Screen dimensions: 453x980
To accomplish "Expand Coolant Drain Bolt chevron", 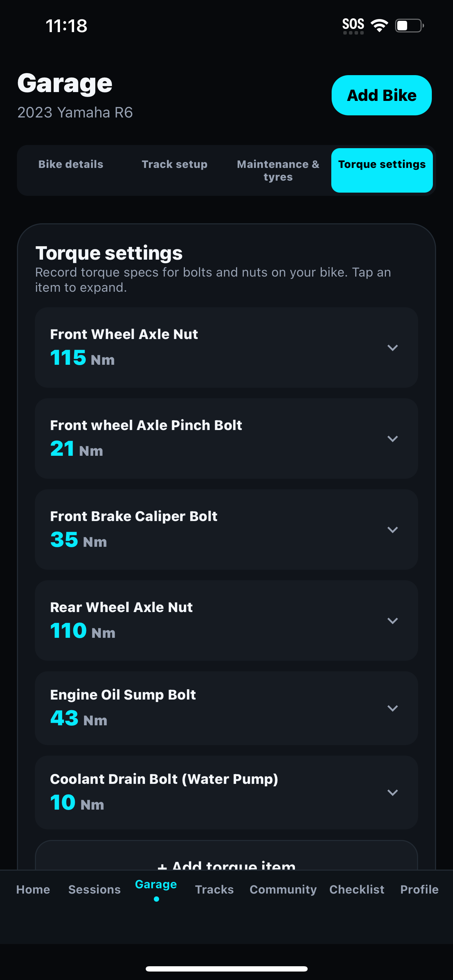I will point(392,792).
